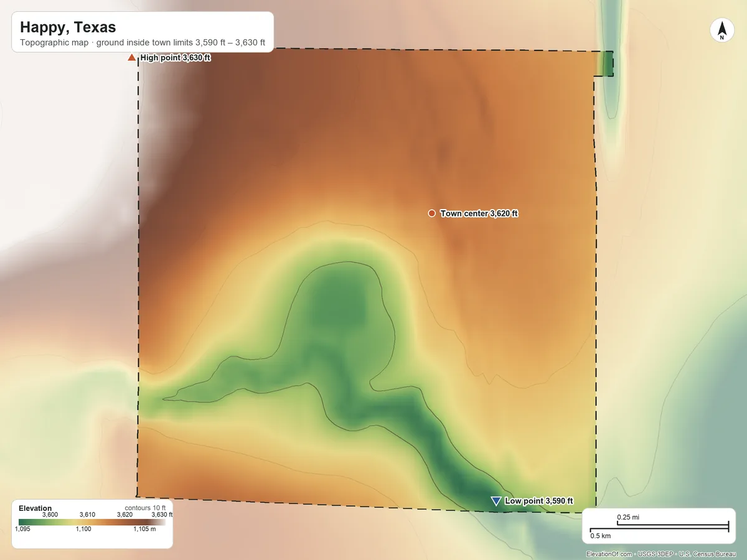
Task: Click the north arrow compass icon
Action: coord(721,30)
